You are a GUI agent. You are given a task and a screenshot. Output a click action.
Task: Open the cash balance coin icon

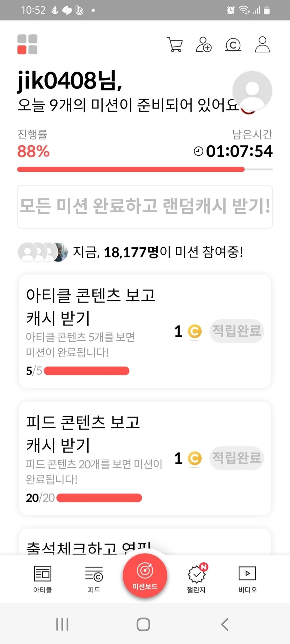[233, 45]
